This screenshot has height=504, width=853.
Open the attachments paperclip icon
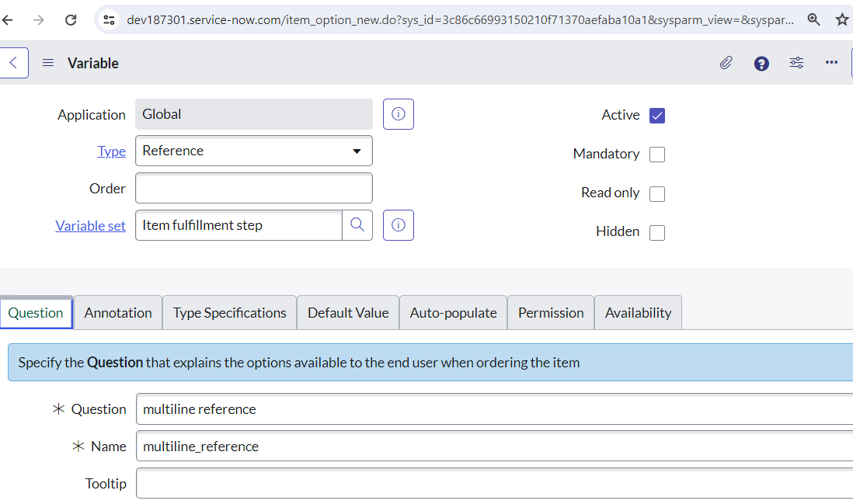pyautogui.click(x=726, y=63)
